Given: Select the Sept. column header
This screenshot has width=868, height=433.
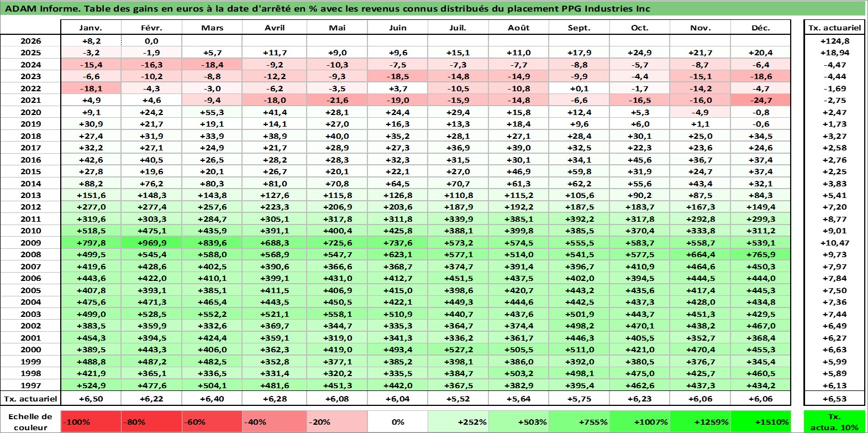Looking at the screenshot, I should point(579,28).
